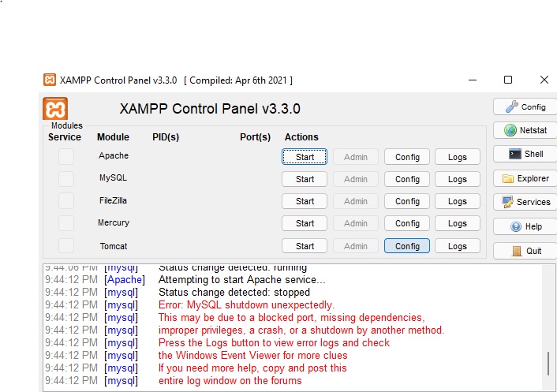Click 'Attempting to start Apache service...' log line
This screenshot has height=392, width=557.
241,280
